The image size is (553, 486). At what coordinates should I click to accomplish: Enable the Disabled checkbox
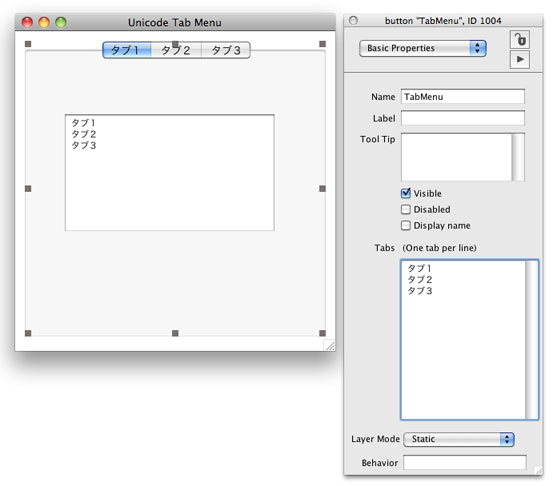[x=406, y=209]
